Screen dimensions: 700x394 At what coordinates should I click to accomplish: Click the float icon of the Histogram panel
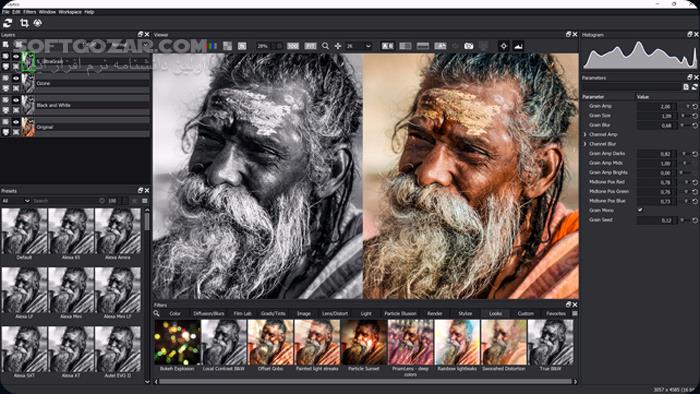(690, 34)
